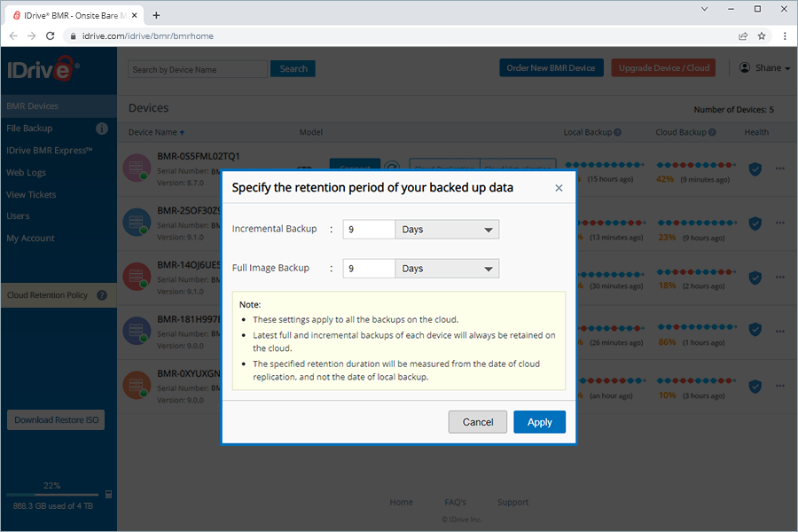
Task: Click the File Backup info icon
Action: (102, 129)
